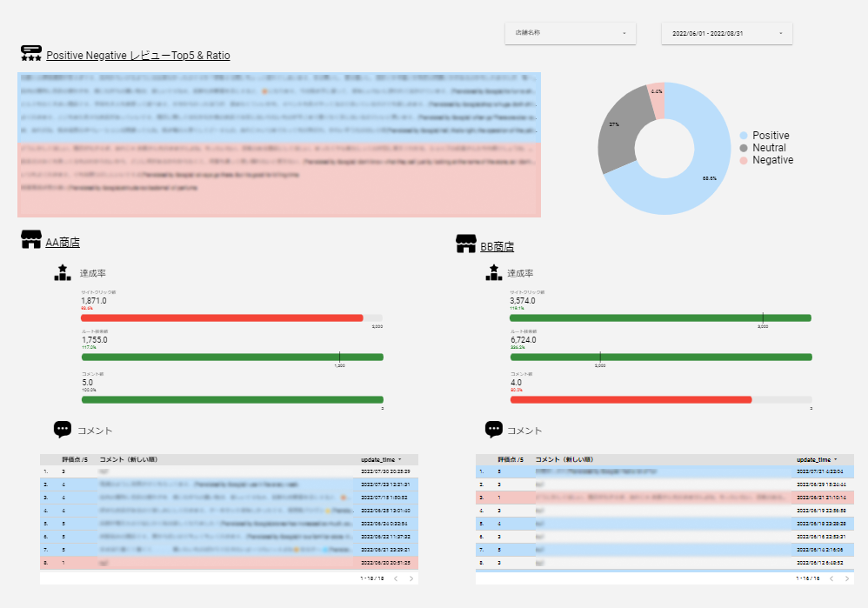Screen dimensions: 868x608
Task: Click the 達成率 icon under BB商店
Action: click(x=494, y=273)
